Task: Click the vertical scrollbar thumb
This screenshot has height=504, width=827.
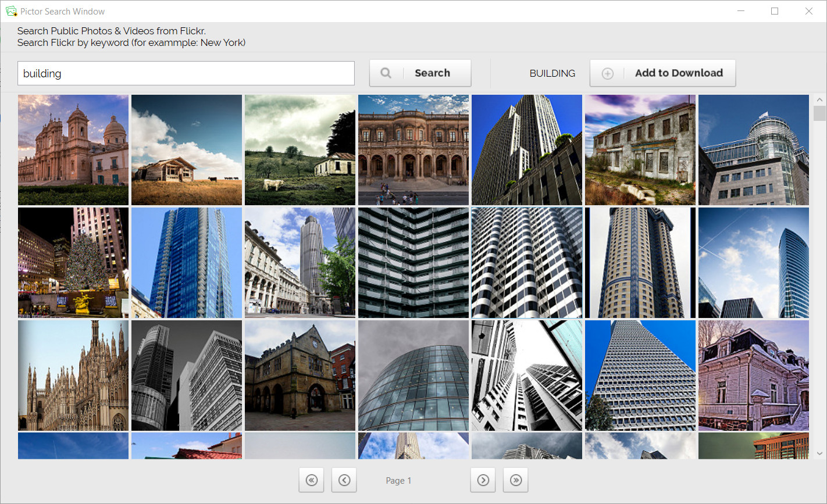Action: [819, 113]
